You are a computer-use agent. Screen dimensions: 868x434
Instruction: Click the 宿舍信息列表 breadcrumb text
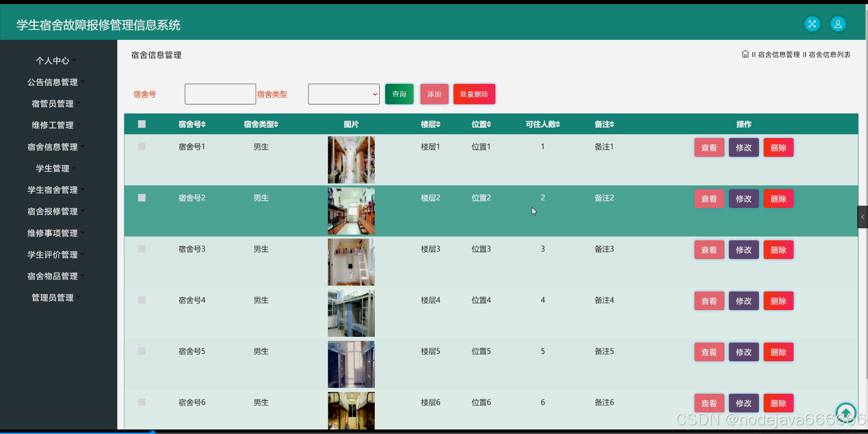830,55
